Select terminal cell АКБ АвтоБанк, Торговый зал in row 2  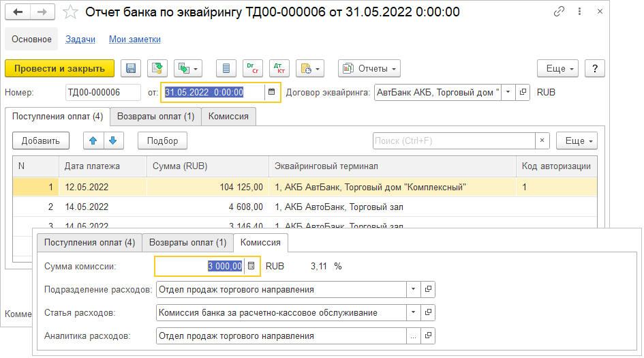pos(393,207)
